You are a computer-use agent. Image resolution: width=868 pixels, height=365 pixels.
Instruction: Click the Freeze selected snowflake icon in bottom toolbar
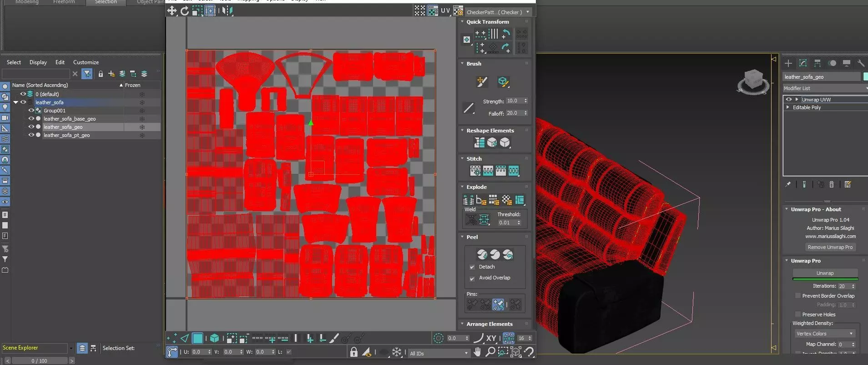tap(397, 352)
